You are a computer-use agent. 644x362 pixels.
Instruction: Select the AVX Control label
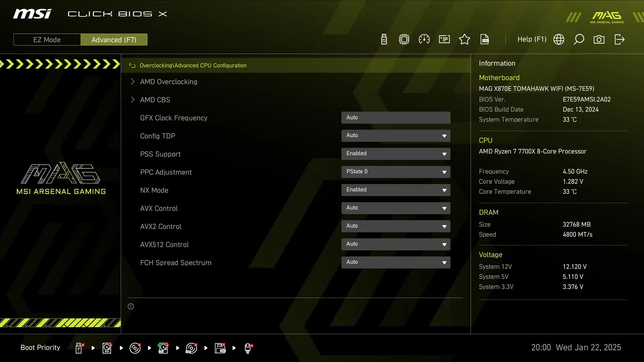click(159, 208)
